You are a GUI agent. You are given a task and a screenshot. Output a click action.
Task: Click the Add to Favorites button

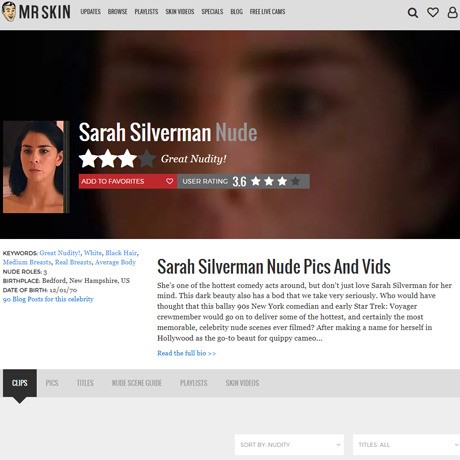(x=128, y=181)
